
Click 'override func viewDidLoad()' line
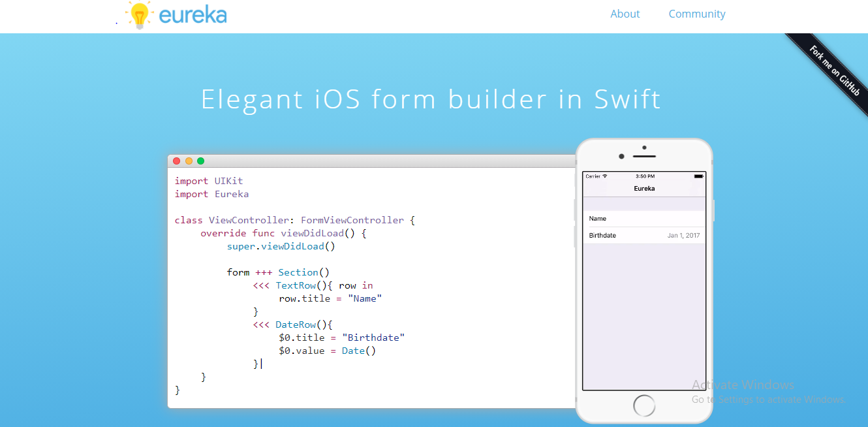(283, 233)
